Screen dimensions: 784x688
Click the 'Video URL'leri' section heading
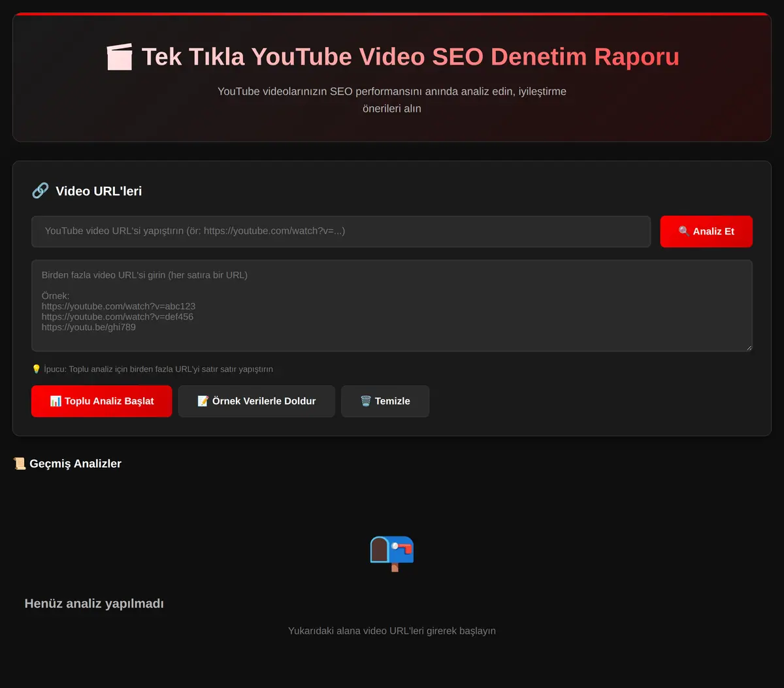pos(99,191)
